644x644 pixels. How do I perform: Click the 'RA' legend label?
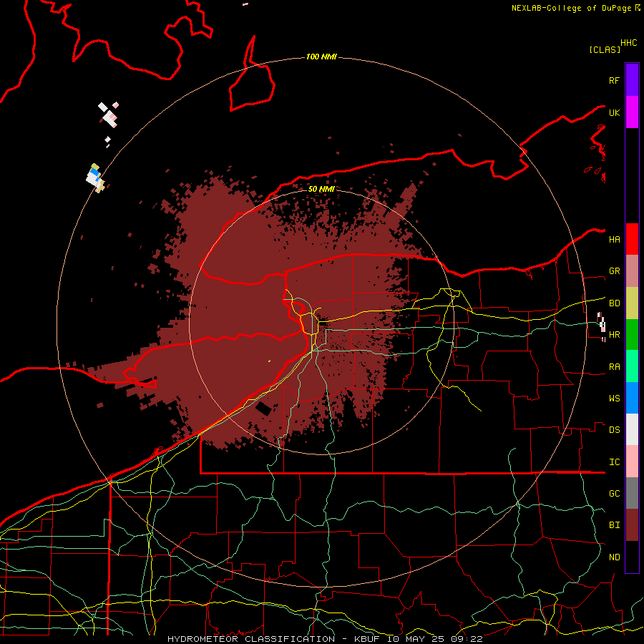pos(614,367)
